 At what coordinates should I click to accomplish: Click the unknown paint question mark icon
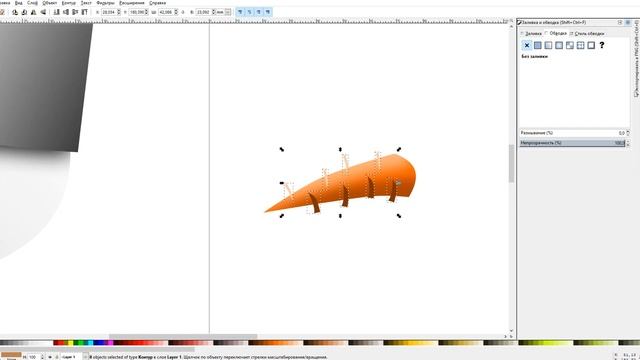point(602,45)
